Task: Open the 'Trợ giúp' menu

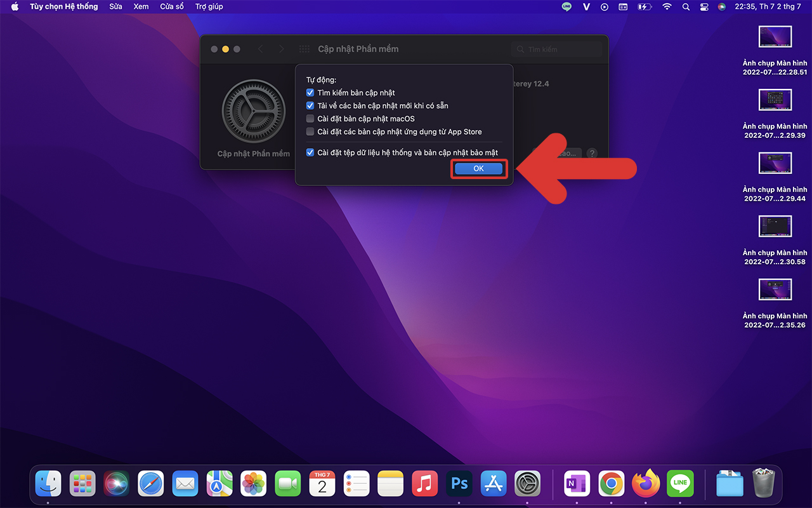Action: coord(209,6)
